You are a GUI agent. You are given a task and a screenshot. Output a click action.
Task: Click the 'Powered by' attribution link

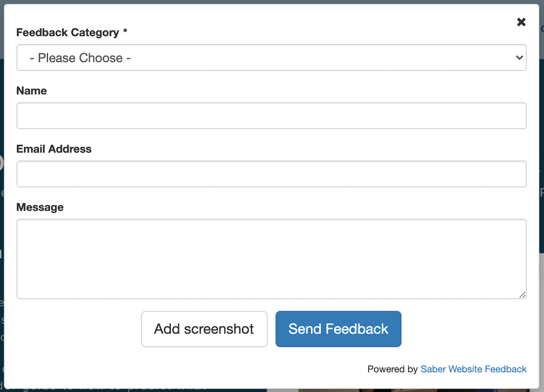pyautogui.click(x=473, y=369)
